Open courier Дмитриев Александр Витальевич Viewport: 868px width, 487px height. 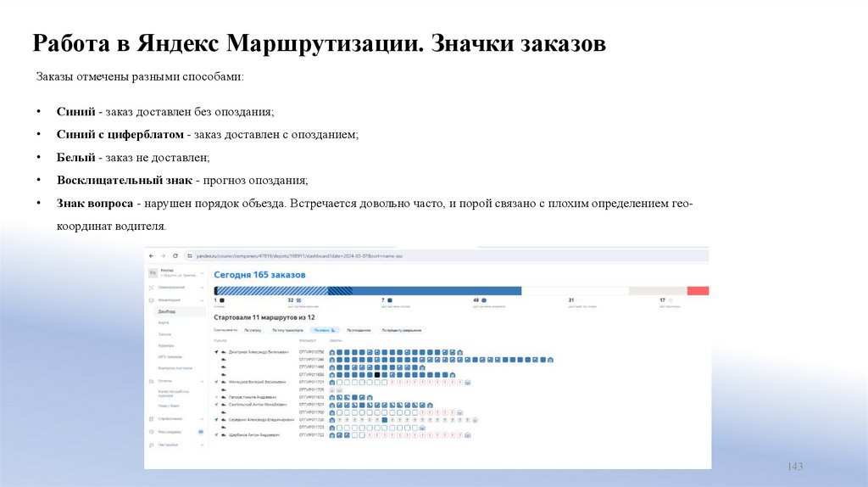259,352
